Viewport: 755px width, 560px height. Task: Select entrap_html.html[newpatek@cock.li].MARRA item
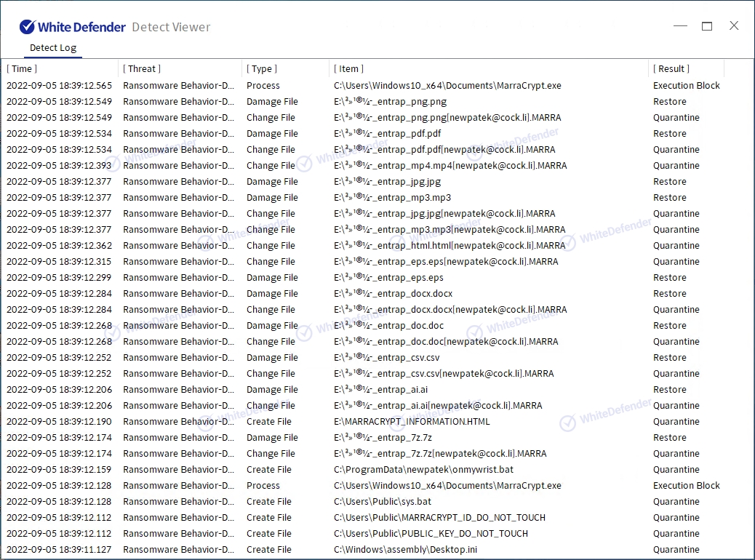point(450,246)
